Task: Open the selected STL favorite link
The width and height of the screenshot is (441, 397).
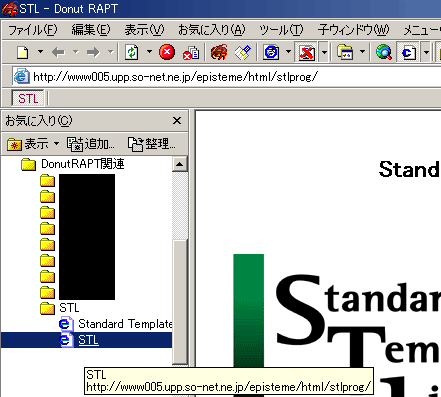Action: (88, 340)
